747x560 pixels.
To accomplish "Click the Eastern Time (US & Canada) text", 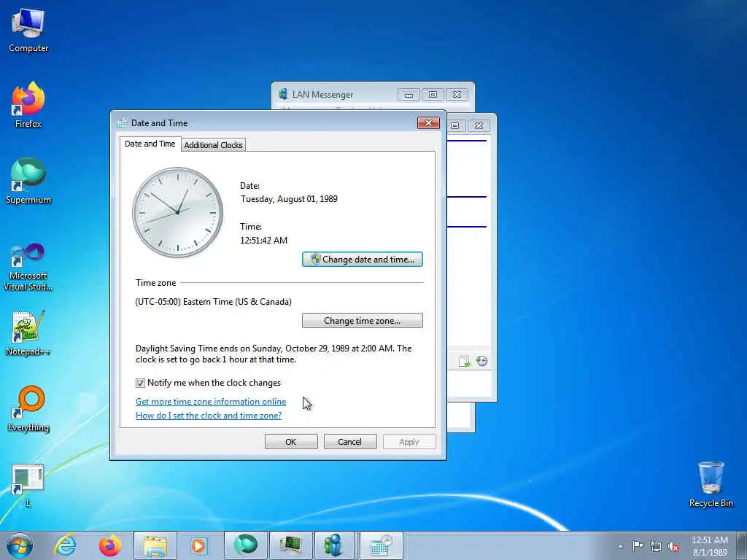I will (214, 302).
